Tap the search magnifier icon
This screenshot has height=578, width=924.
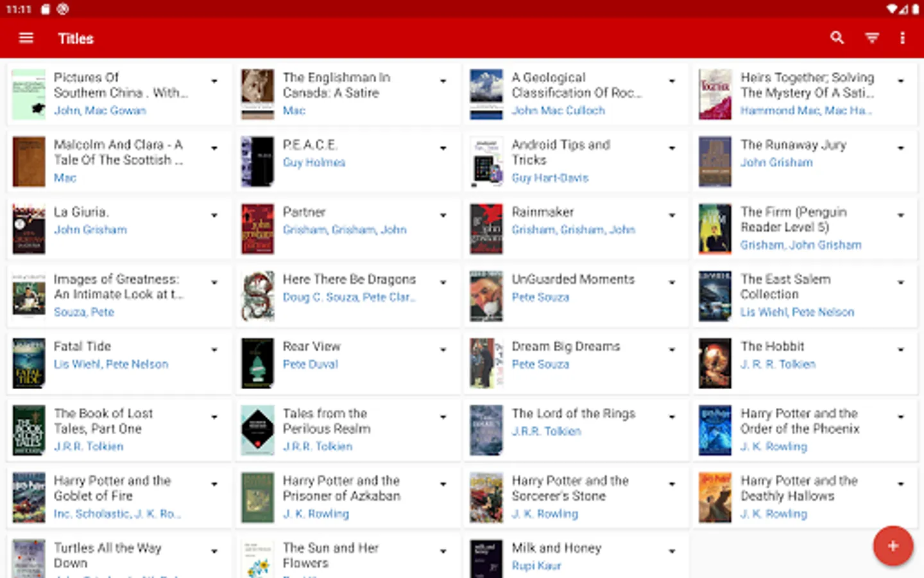pyautogui.click(x=837, y=39)
